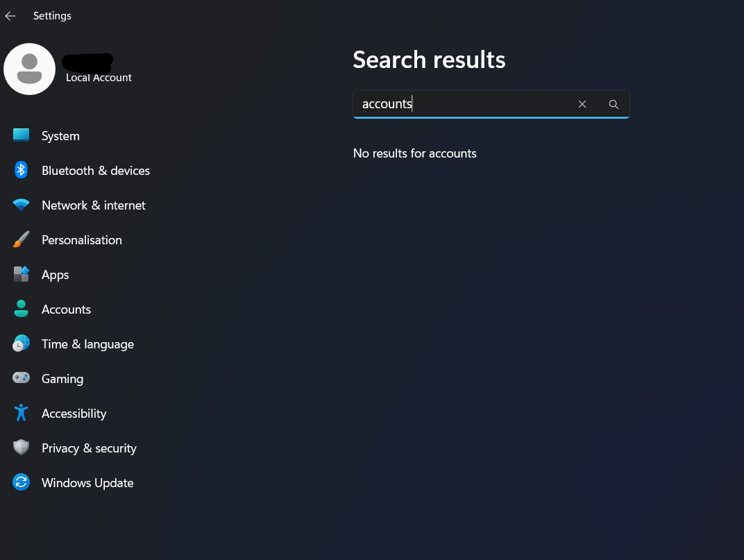
Task: Open Windows Update menu label
Action: tap(87, 483)
